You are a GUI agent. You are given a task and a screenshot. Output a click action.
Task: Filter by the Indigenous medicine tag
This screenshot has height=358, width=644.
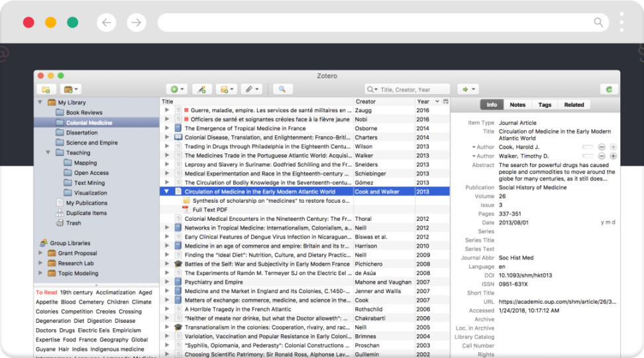point(117,349)
